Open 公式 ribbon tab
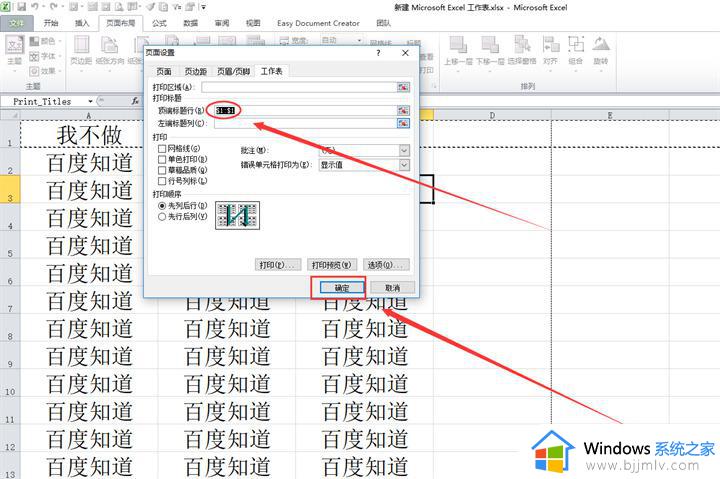The width and height of the screenshot is (720, 479). coord(159,23)
